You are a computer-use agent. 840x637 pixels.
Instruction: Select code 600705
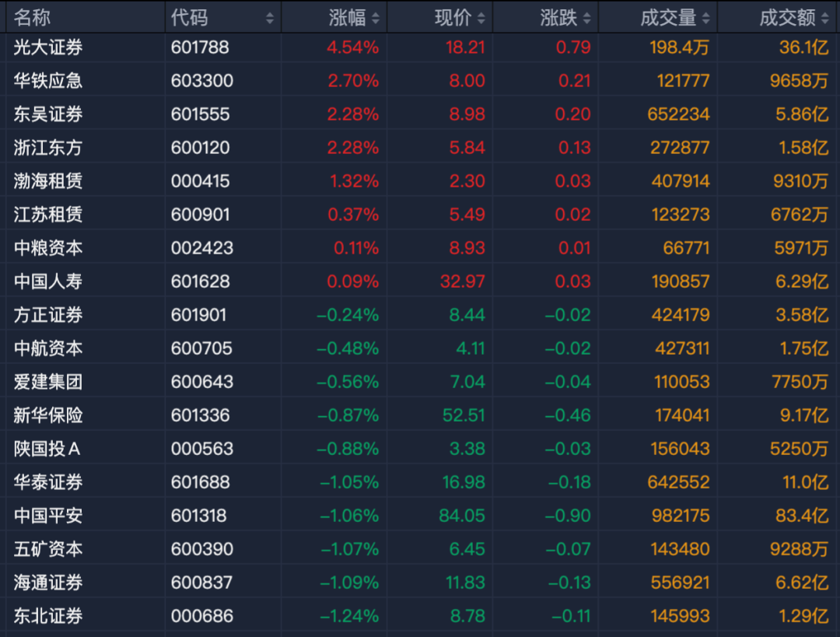click(x=201, y=348)
